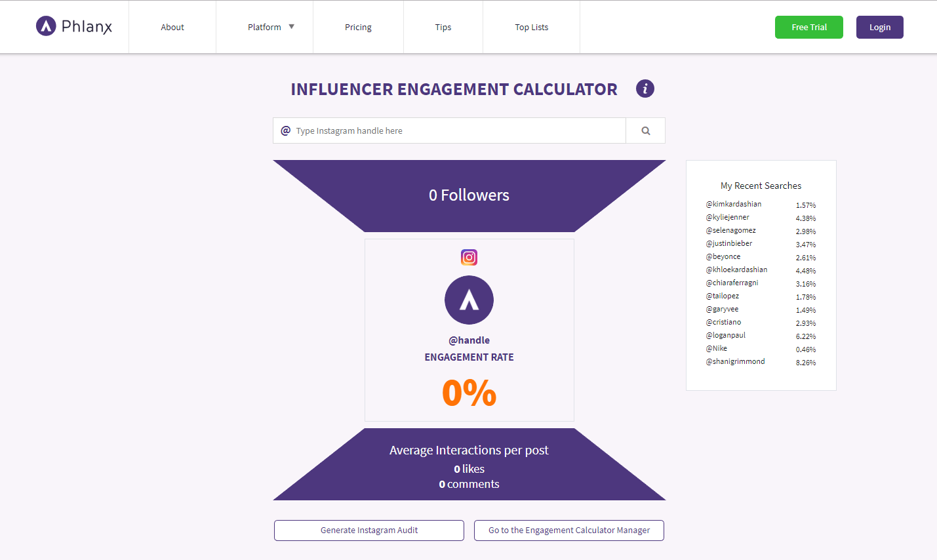Start a Free Trial
937x560 pixels.
809,27
